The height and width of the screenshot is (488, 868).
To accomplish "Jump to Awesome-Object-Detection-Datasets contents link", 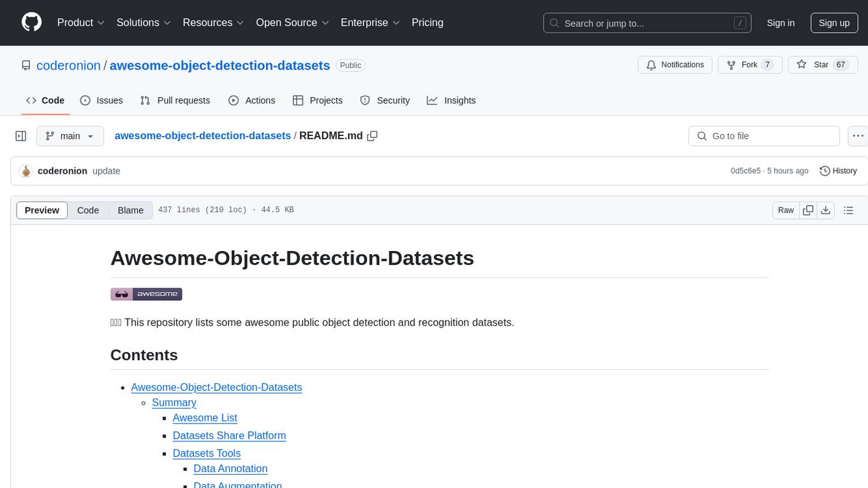I will [216, 387].
